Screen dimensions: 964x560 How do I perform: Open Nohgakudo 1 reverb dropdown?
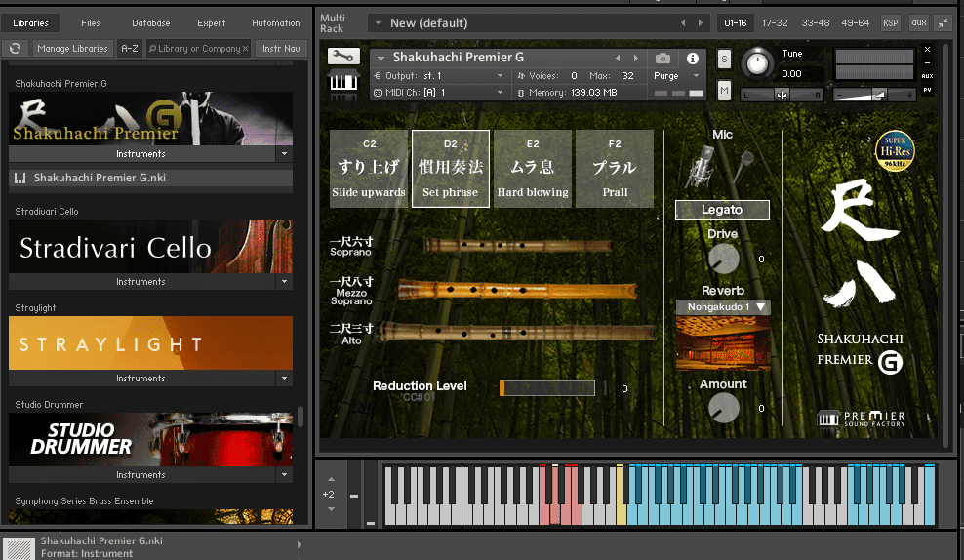tap(723, 306)
